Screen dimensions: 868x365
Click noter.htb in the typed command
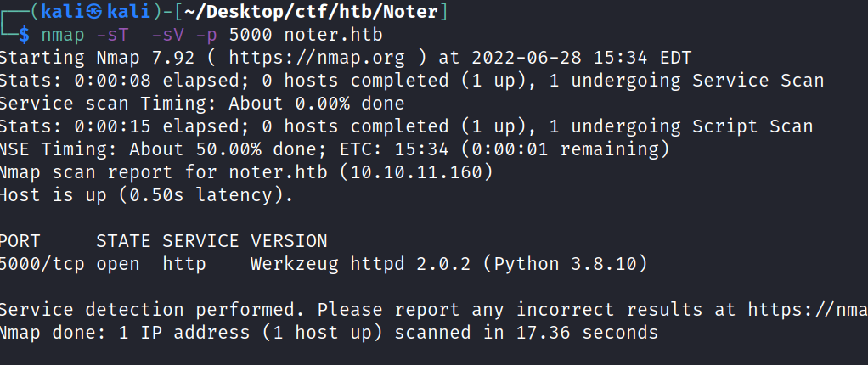pos(333,36)
